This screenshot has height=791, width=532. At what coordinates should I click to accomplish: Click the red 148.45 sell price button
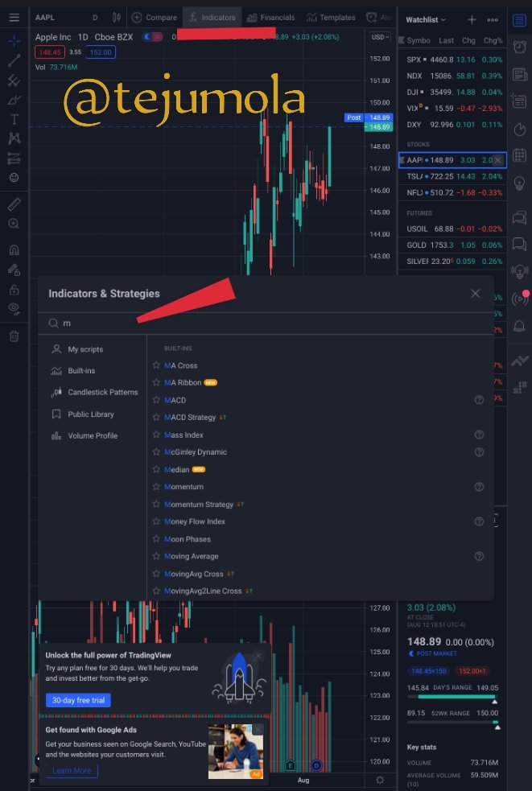tap(49, 52)
